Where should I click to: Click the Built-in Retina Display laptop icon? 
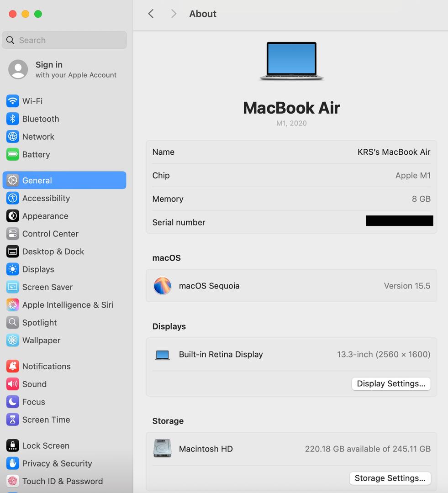[162, 355]
